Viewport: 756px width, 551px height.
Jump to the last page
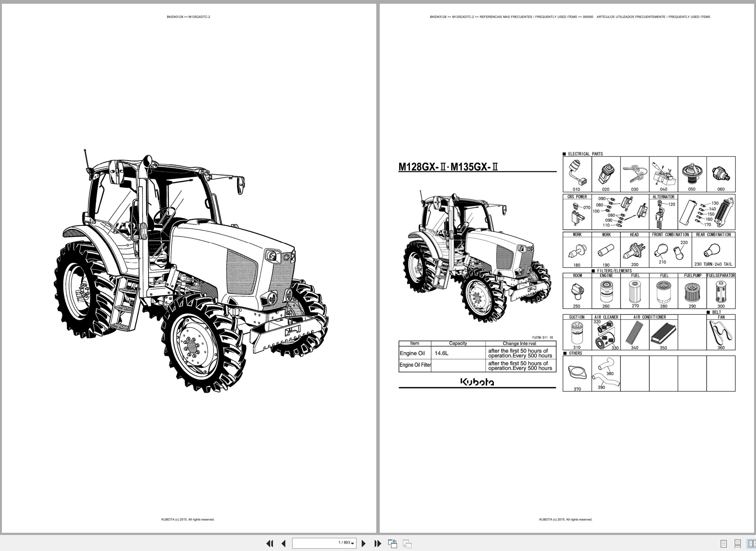378,543
